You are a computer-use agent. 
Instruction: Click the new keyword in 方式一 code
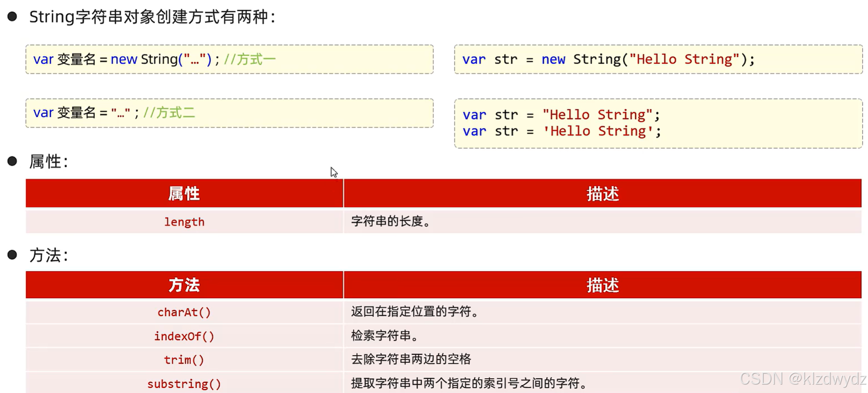click(123, 59)
